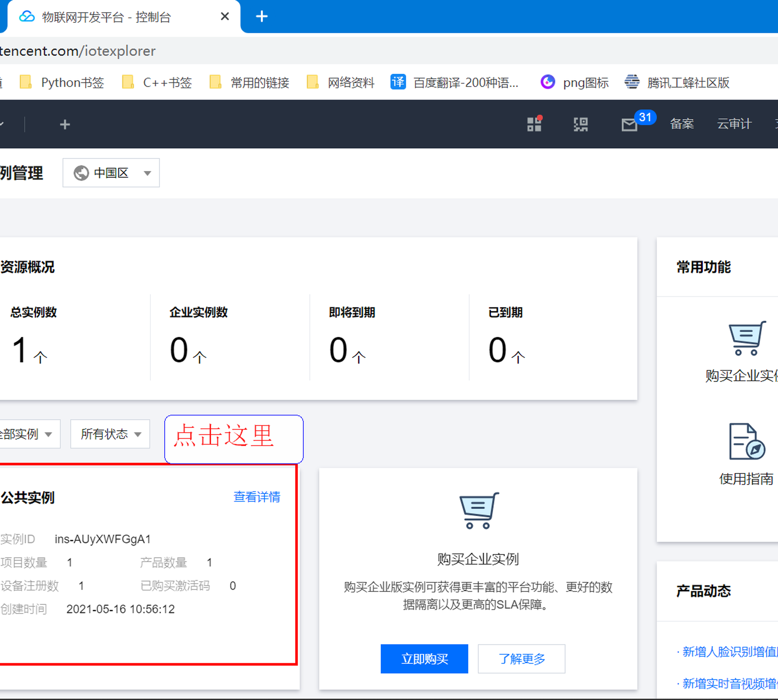This screenshot has width=778, height=700.
Task: Click the 产品动态 heading
Action: pos(704,591)
